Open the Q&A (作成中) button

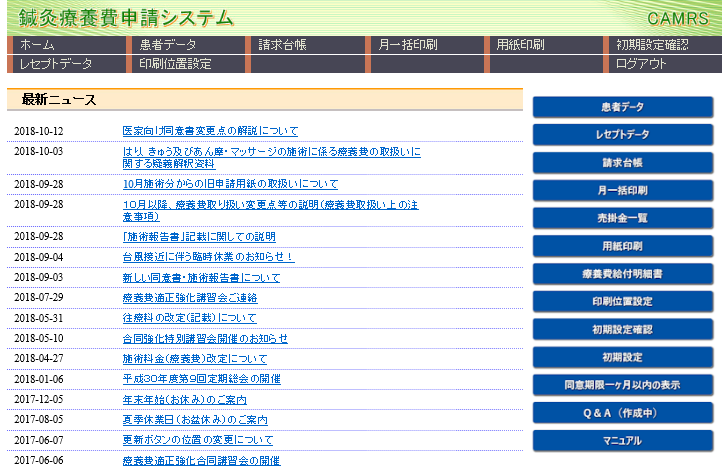click(623, 414)
